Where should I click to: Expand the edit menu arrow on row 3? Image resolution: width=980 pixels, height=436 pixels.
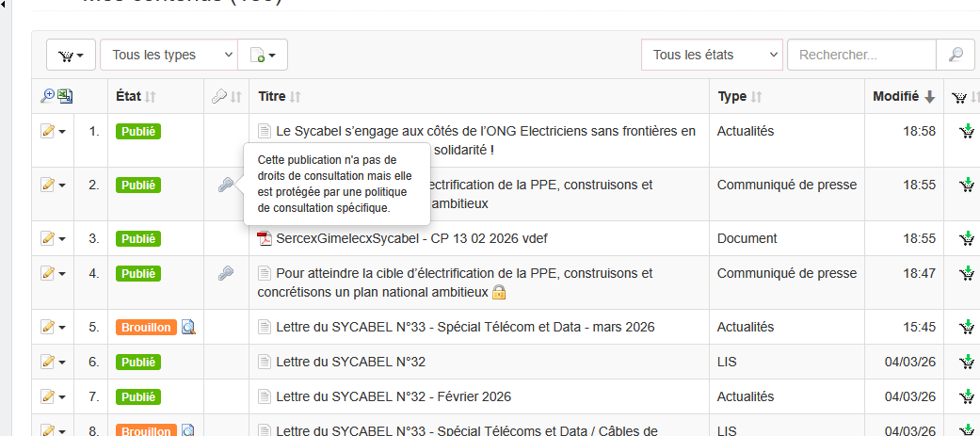click(x=63, y=239)
